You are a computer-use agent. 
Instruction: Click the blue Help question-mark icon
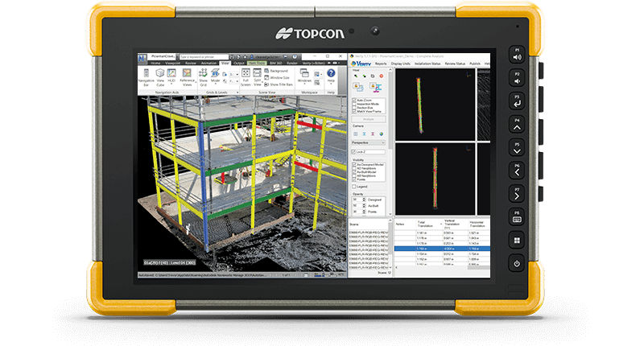click(331, 73)
